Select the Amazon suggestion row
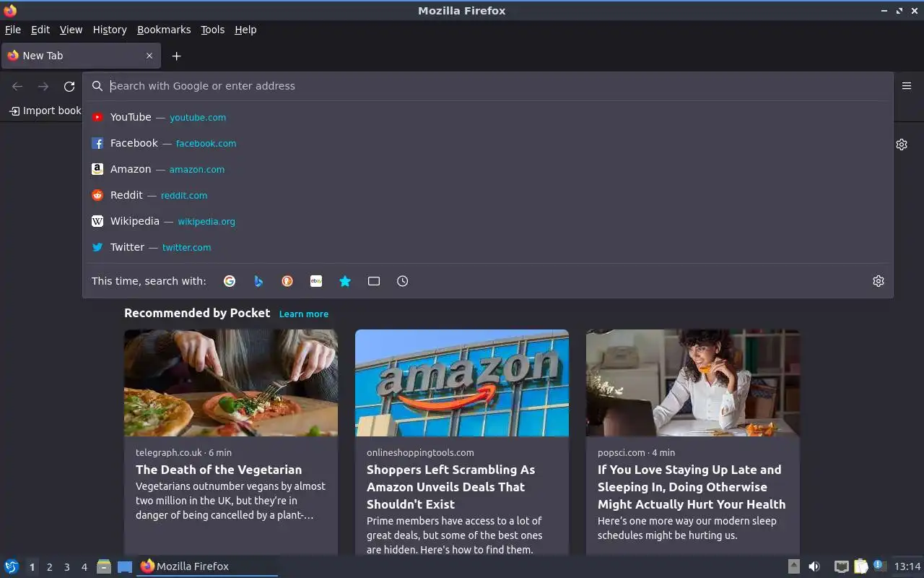The height and width of the screenshot is (578, 924). pos(488,169)
